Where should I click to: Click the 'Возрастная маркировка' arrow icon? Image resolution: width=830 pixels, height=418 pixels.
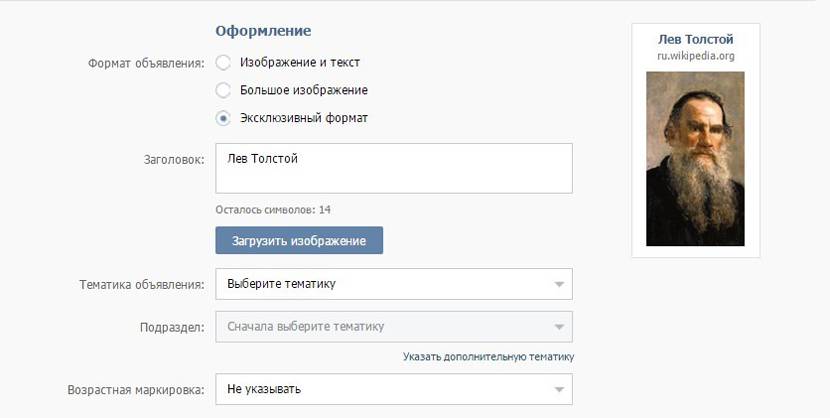click(x=558, y=390)
